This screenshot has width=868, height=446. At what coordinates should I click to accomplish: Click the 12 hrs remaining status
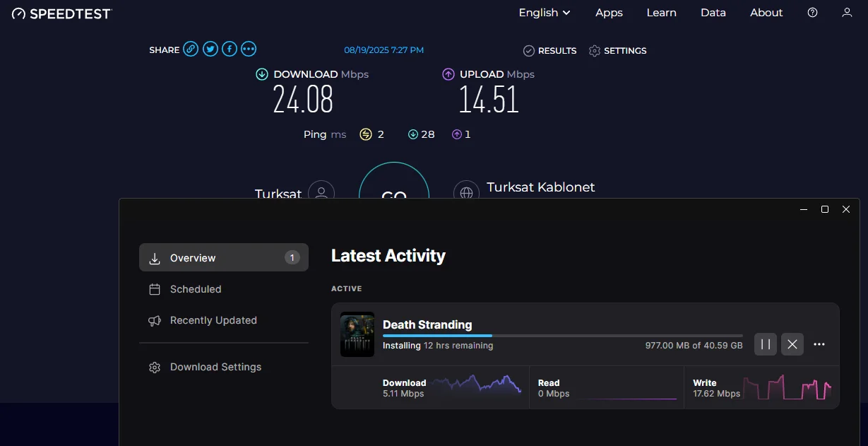click(458, 346)
